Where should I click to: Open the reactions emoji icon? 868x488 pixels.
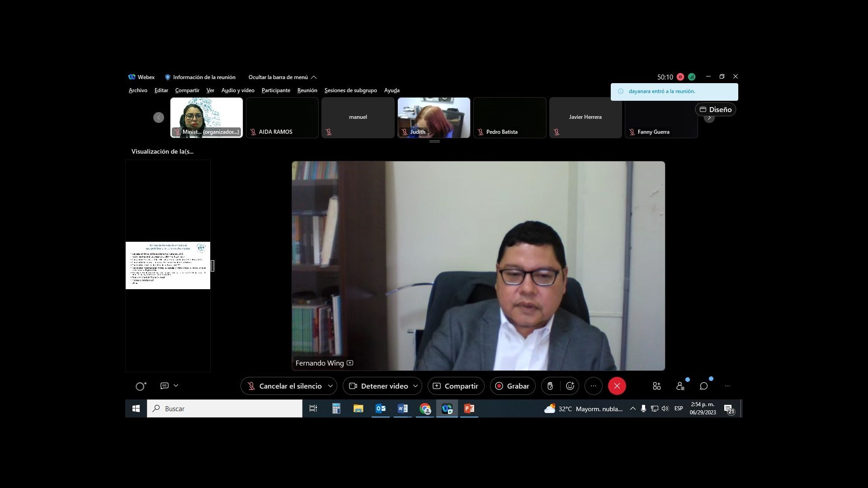[570, 386]
